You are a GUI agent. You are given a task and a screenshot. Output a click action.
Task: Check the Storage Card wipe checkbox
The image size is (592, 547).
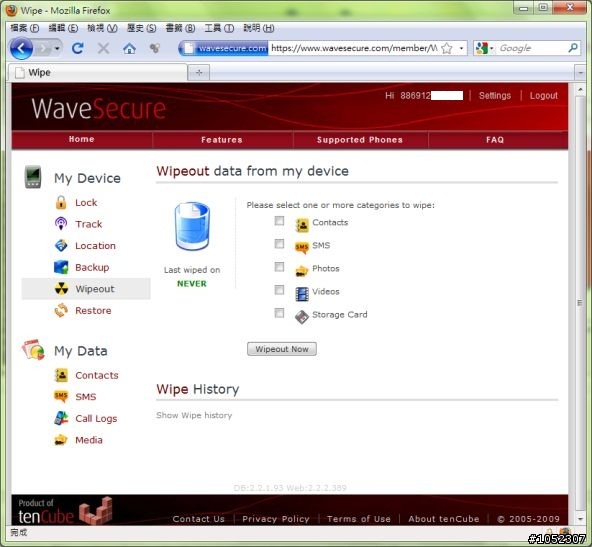(279, 313)
